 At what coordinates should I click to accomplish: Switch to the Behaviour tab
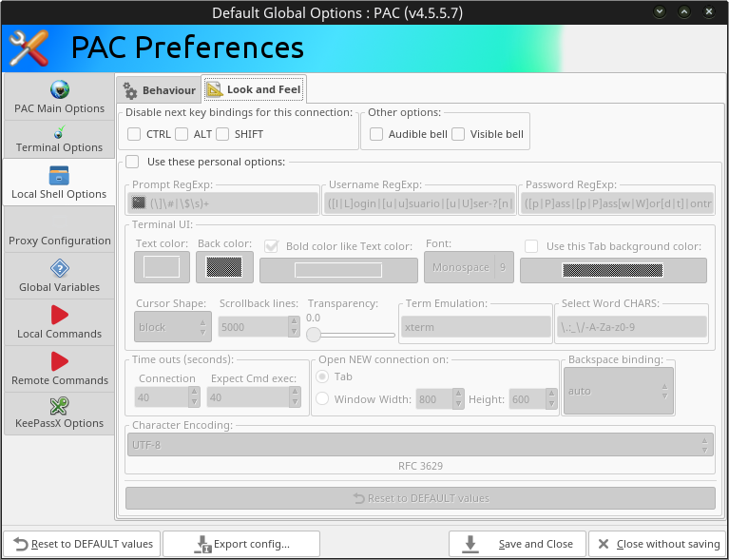click(159, 89)
